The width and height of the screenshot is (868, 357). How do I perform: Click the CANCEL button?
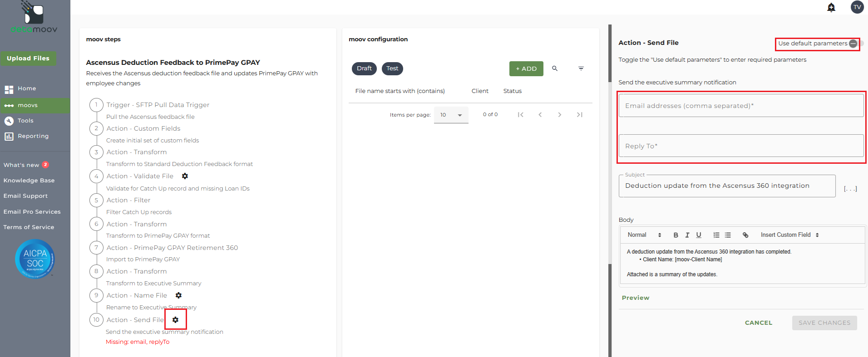tap(758, 323)
